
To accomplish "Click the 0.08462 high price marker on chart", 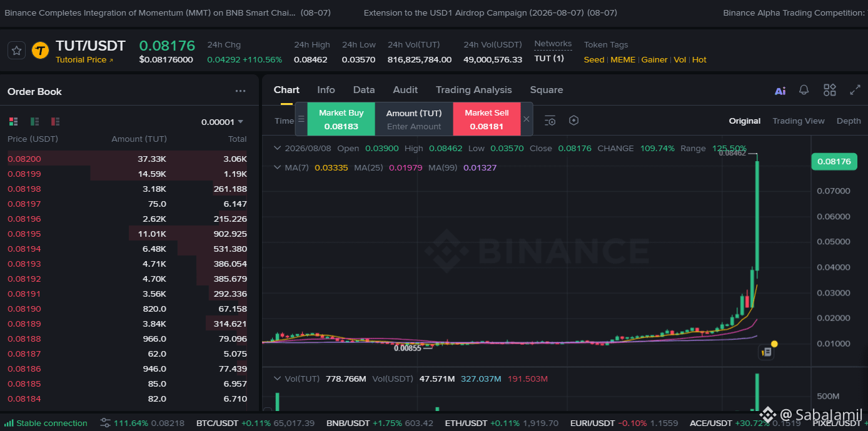I will point(732,153).
